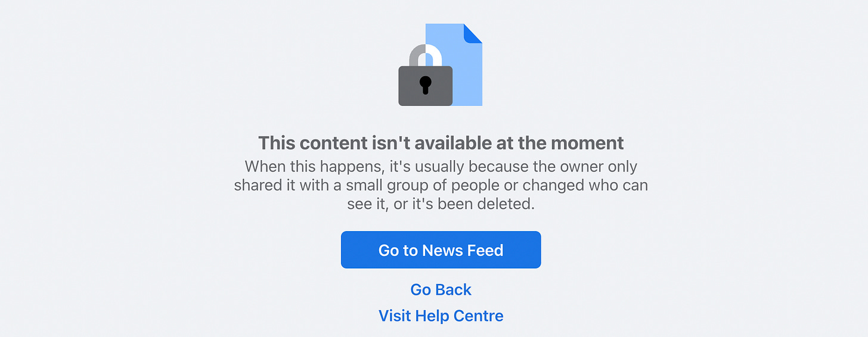Click the black keyhole on the padlock
Image resolution: width=868 pixels, height=337 pixels.
[x=425, y=85]
